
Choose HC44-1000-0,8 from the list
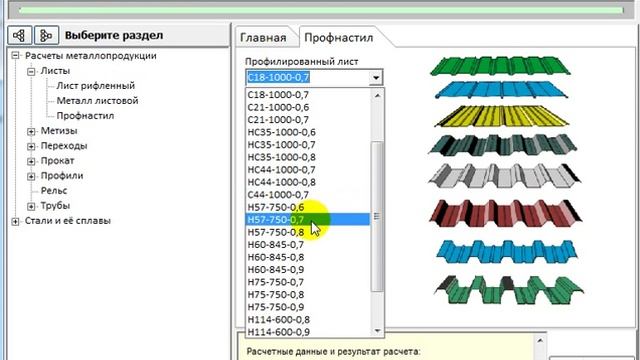(x=308, y=182)
